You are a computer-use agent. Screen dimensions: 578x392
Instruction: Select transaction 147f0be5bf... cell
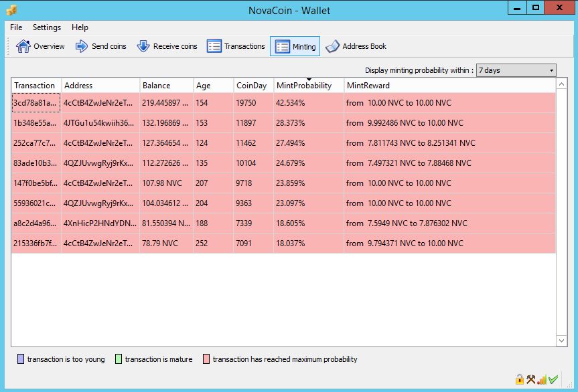tap(36, 183)
